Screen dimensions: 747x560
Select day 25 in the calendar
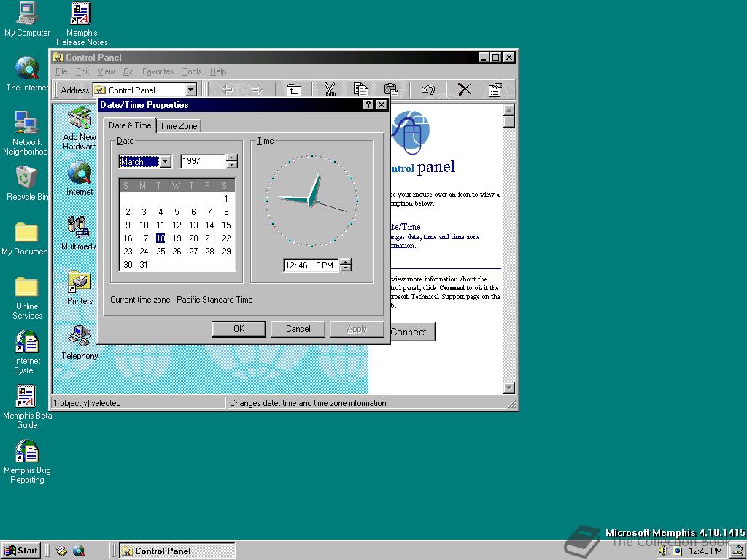point(160,251)
